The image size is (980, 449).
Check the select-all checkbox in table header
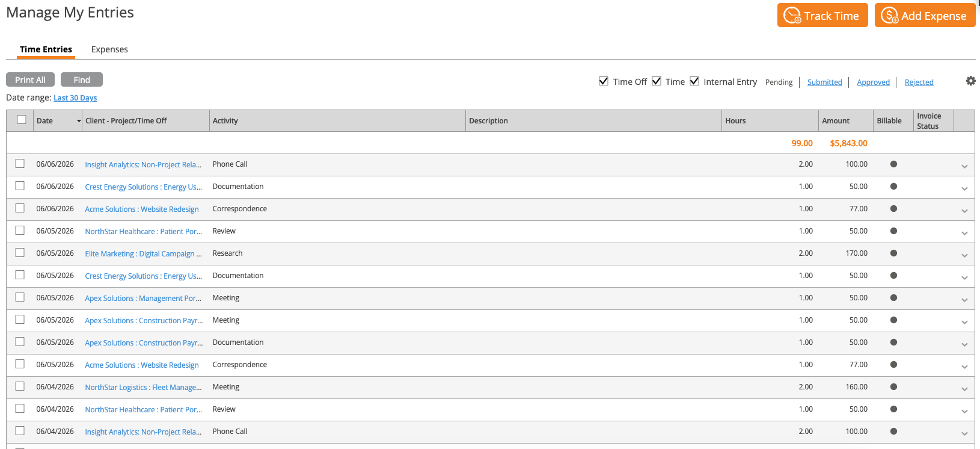(22, 120)
